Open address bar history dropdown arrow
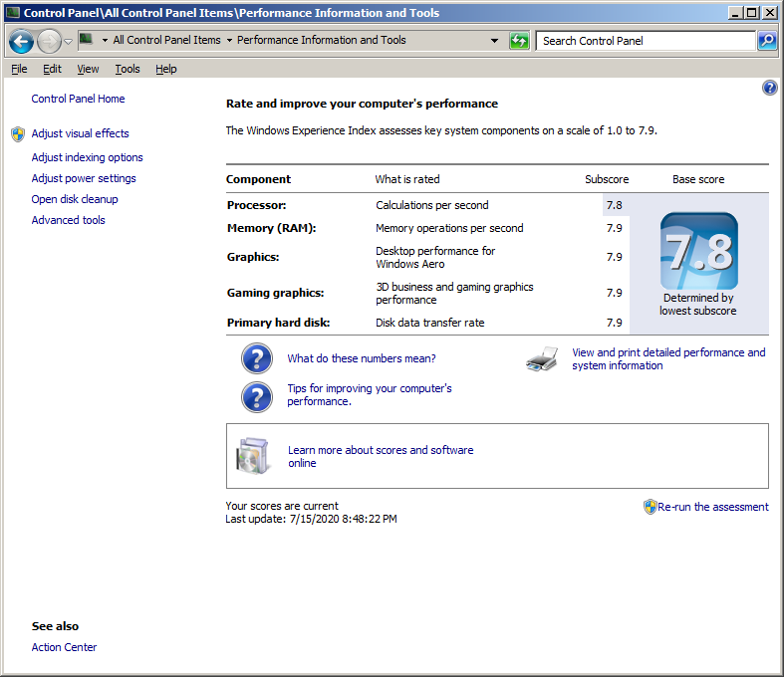784x677 pixels. pyautogui.click(x=494, y=41)
